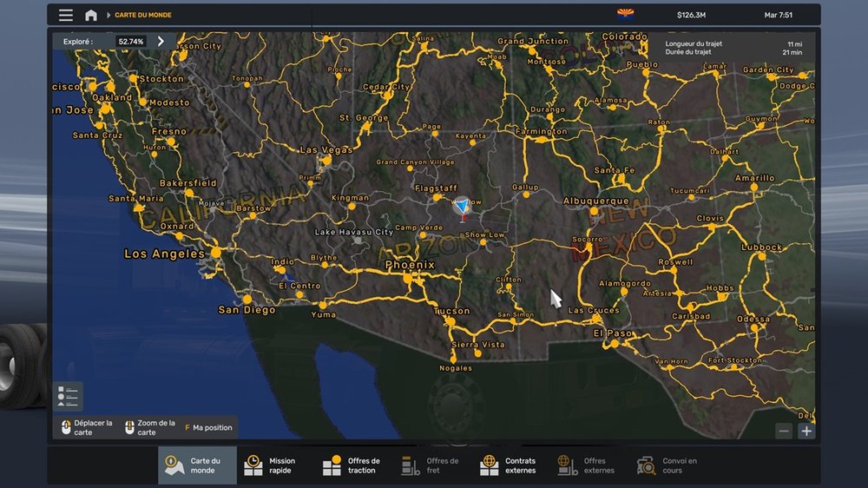Click St. George label on the map
The image size is (868, 488).
(364, 117)
